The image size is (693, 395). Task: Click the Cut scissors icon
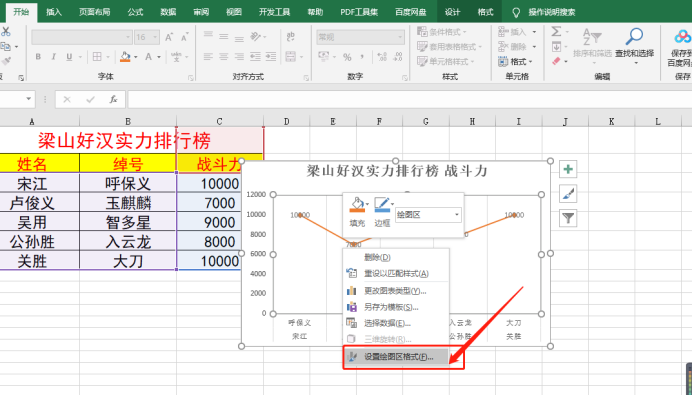(5, 31)
